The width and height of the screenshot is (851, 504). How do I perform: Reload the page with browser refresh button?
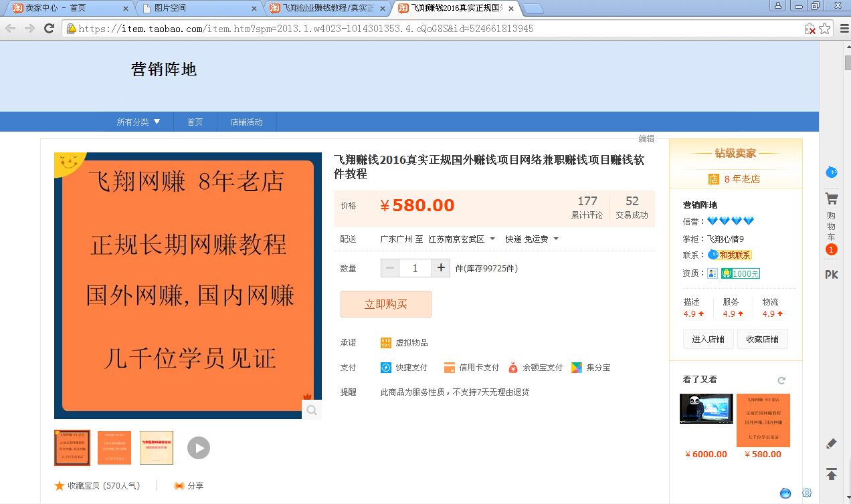click(49, 29)
